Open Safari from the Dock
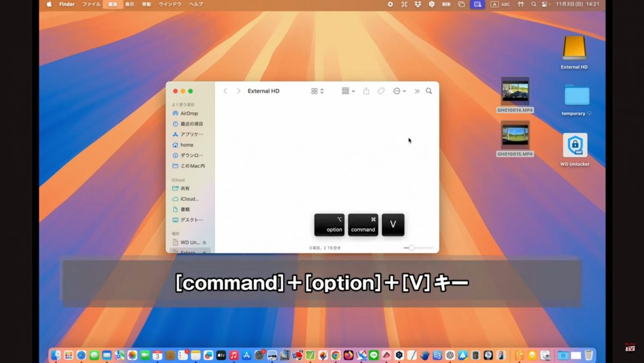Screen dimensions: 644x363 coord(81,355)
